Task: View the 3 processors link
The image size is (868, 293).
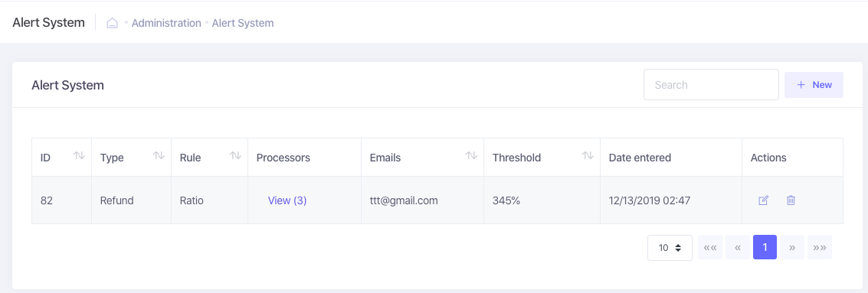Action: pyautogui.click(x=287, y=200)
